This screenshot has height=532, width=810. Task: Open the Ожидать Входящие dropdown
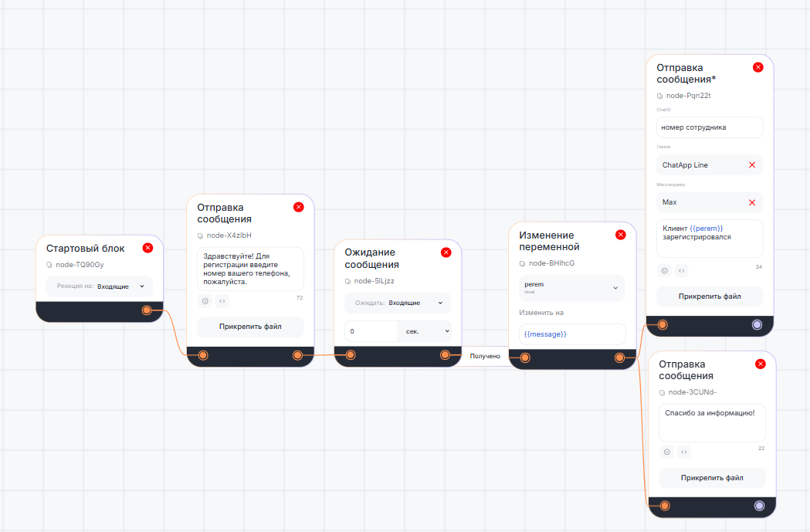(x=397, y=303)
